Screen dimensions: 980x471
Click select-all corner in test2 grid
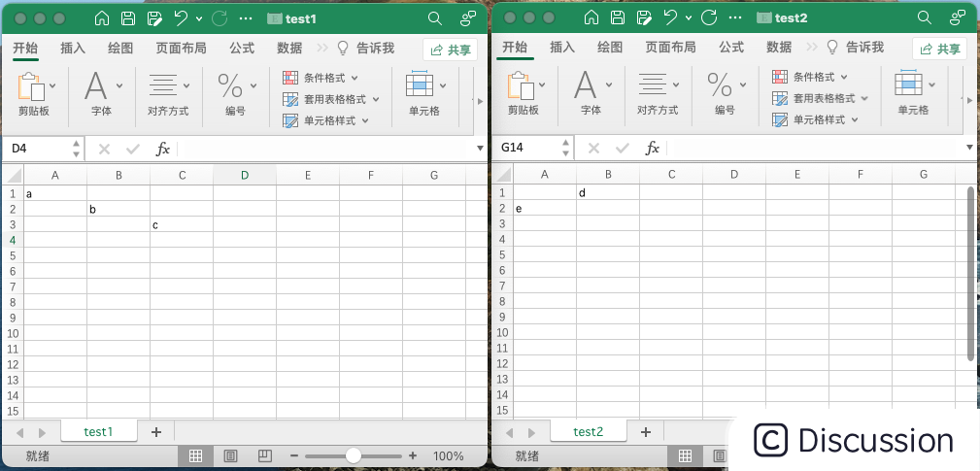coord(502,175)
